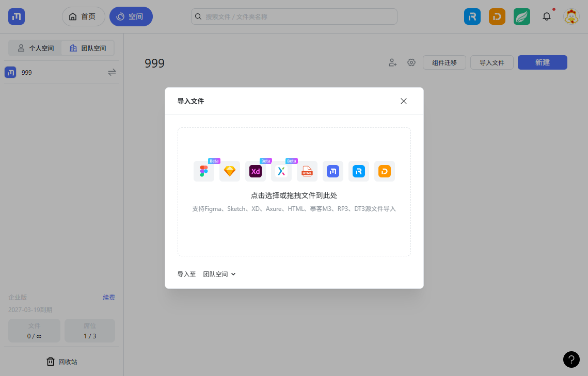
Task: Choose the Axure import icon
Action: coord(281,171)
